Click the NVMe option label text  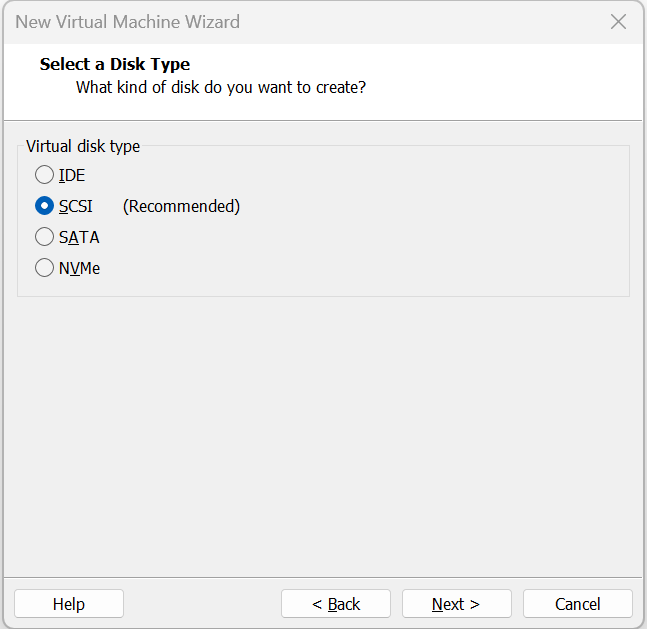pyautogui.click(x=80, y=268)
